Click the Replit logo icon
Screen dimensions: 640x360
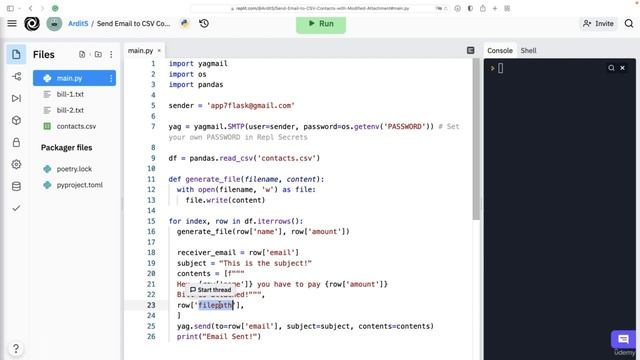pyautogui.click(x=32, y=24)
